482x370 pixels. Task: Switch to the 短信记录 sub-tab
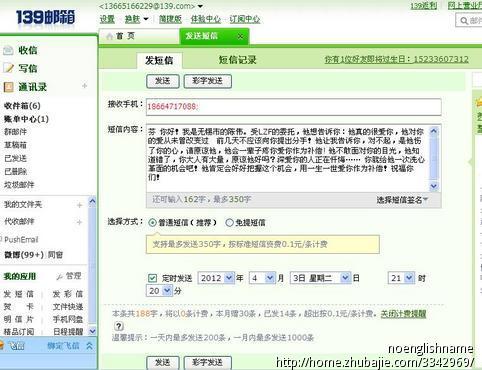point(237,60)
